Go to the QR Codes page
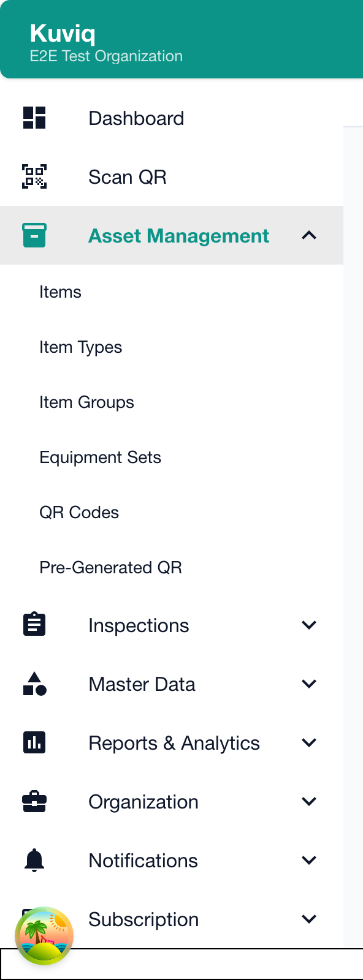The width and height of the screenshot is (363, 980). 79,512
